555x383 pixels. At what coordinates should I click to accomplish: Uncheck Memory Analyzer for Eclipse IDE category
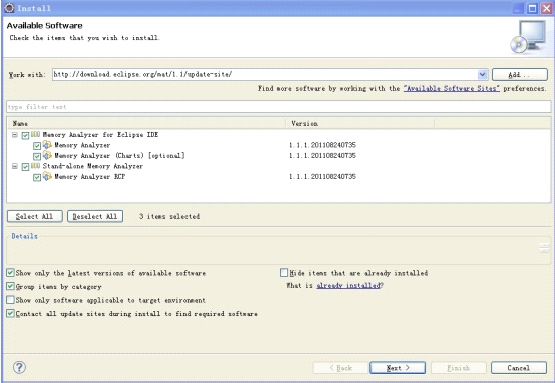pyautogui.click(x=25, y=135)
